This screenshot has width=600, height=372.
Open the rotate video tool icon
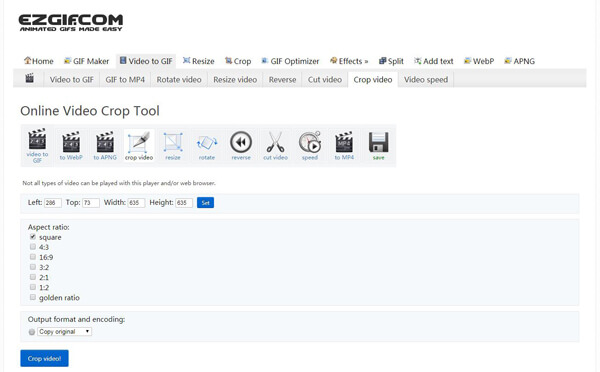pyautogui.click(x=207, y=145)
